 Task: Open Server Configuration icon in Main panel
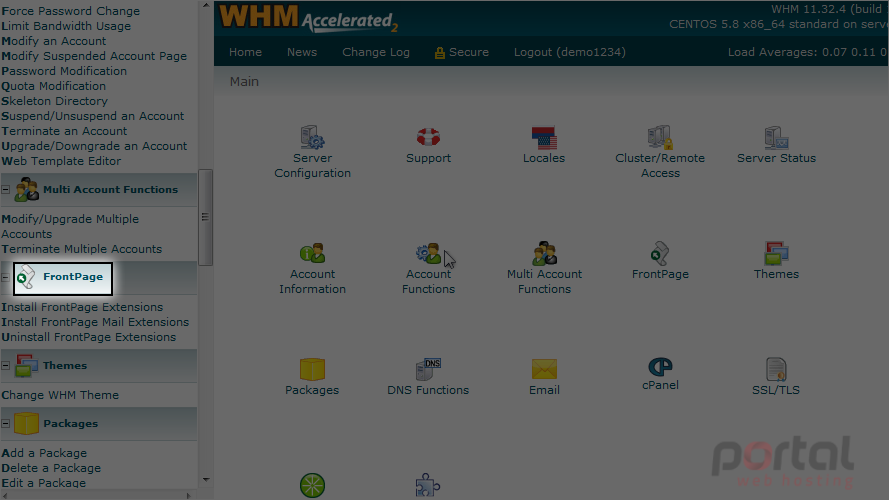[312, 138]
